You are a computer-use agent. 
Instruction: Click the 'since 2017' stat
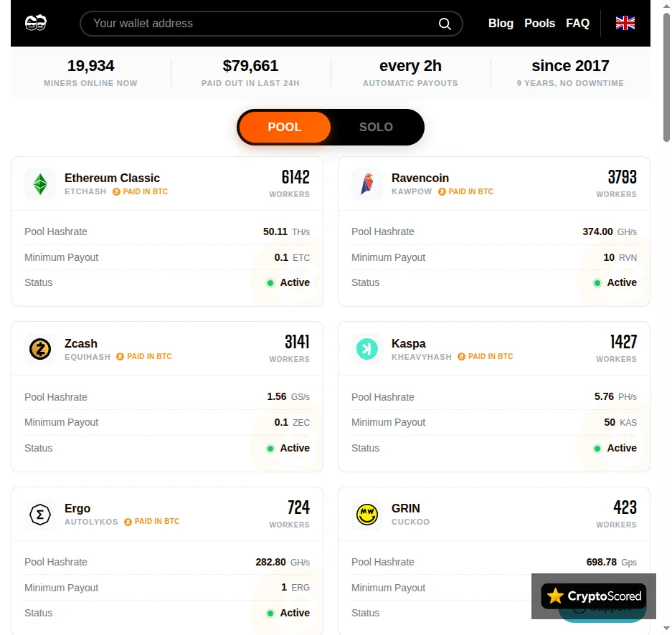coord(570,73)
